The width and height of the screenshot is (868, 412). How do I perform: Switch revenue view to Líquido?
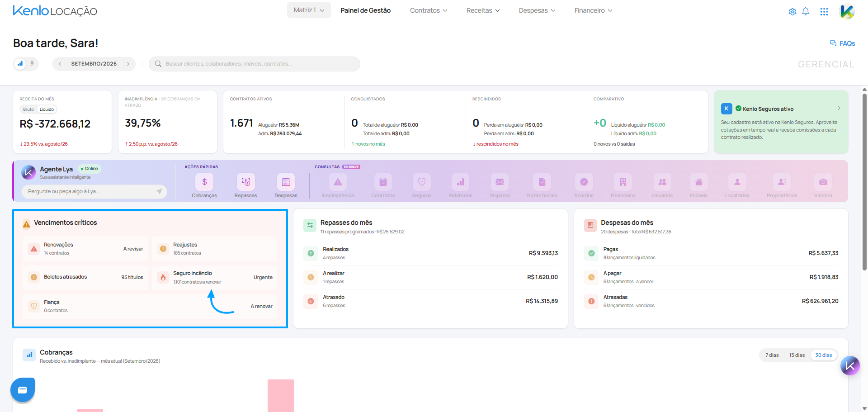pos(47,109)
